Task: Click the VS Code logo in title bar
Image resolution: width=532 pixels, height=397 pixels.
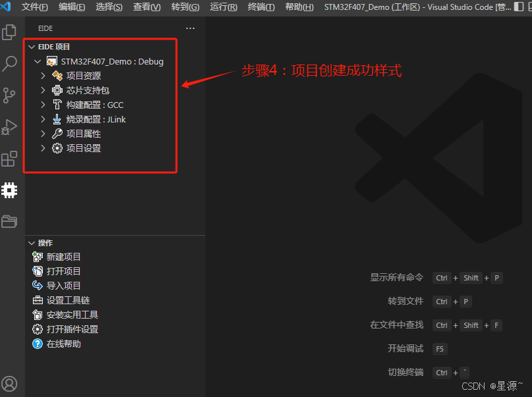Action: pos(6,6)
